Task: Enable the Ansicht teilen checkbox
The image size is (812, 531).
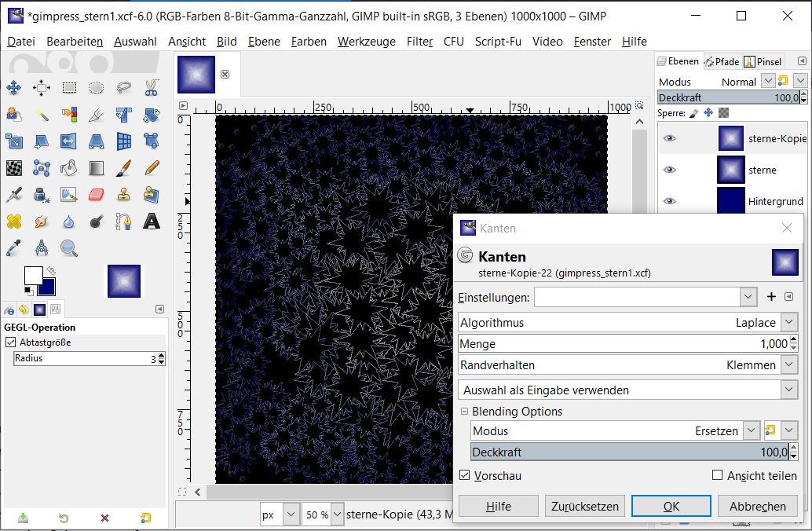Action: click(x=717, y=475)
